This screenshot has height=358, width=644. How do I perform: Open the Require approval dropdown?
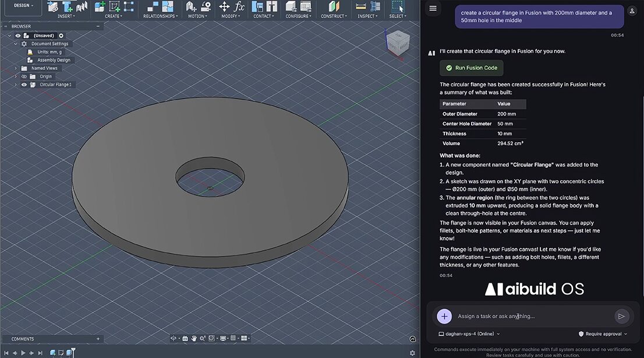[603, 334]
